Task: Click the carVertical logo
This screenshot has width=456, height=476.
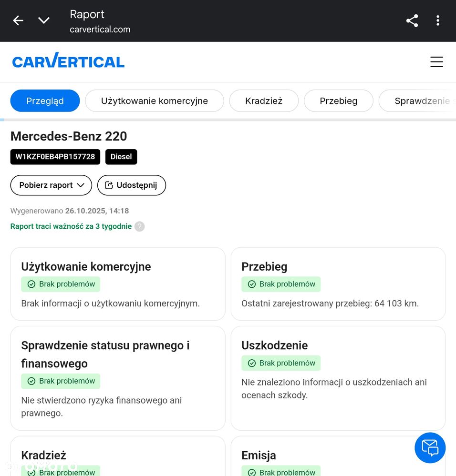Action: 68,61
